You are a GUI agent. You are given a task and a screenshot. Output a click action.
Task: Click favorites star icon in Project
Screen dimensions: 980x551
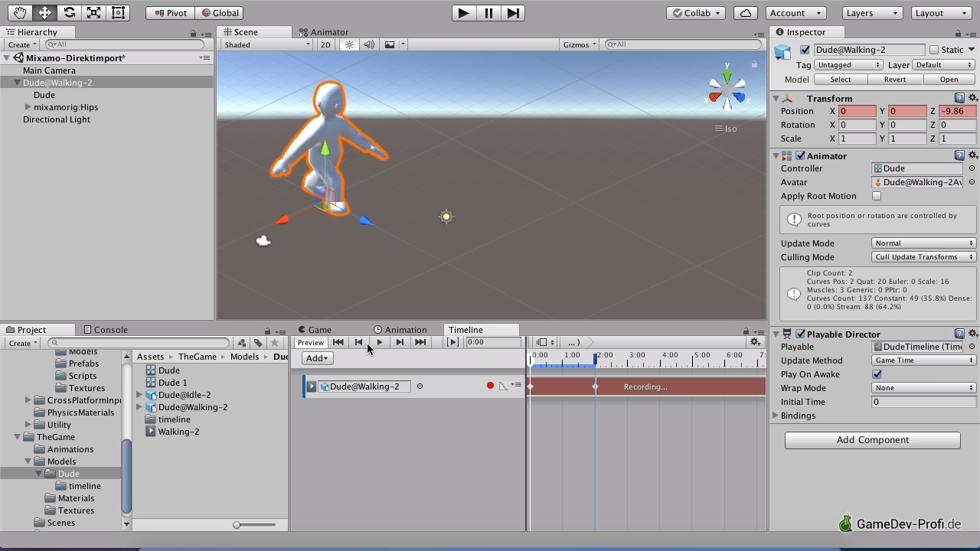pos(274,343)
